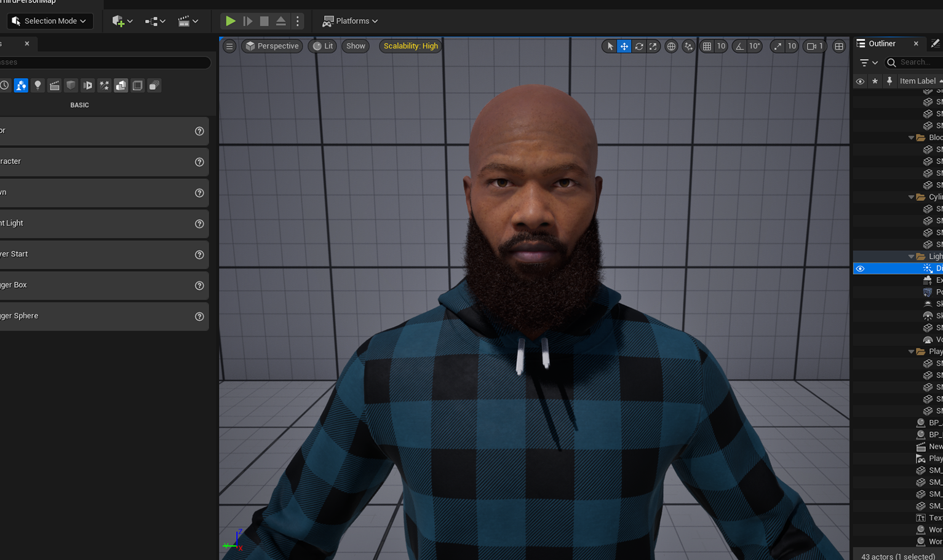Close the Outliner tab

point(916,44)
